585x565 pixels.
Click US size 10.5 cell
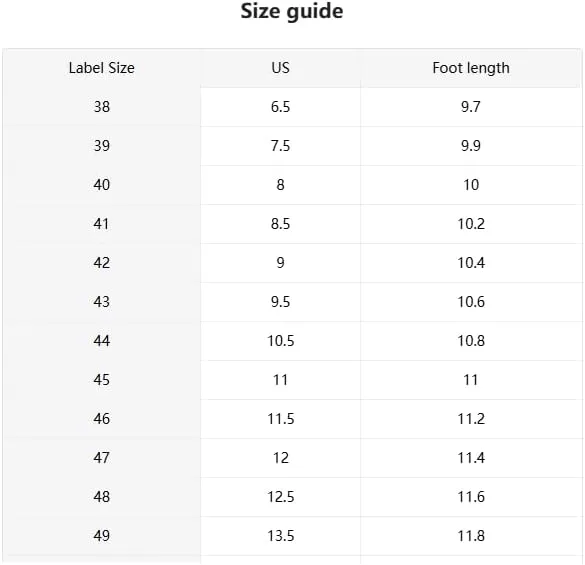[281, 341]
